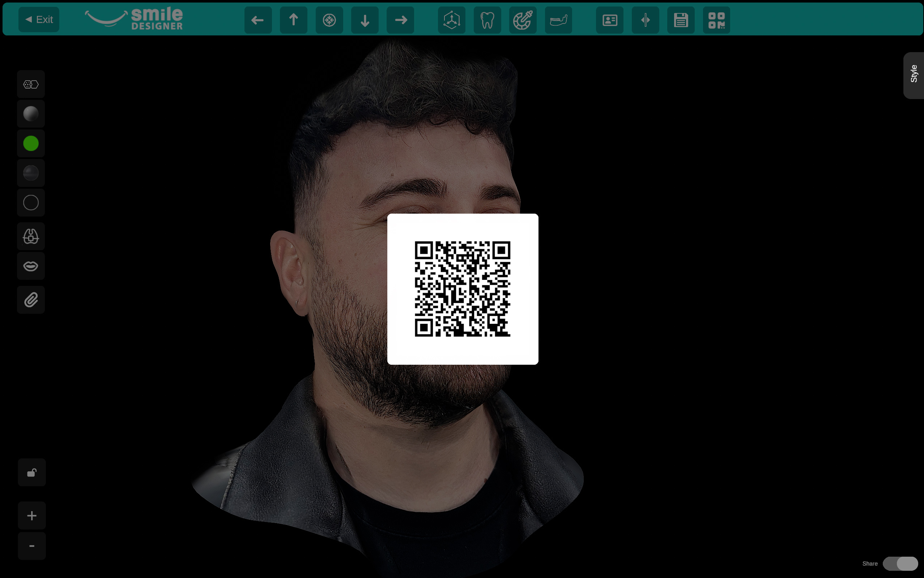Click the Smile Designer logo

point(134,18)
